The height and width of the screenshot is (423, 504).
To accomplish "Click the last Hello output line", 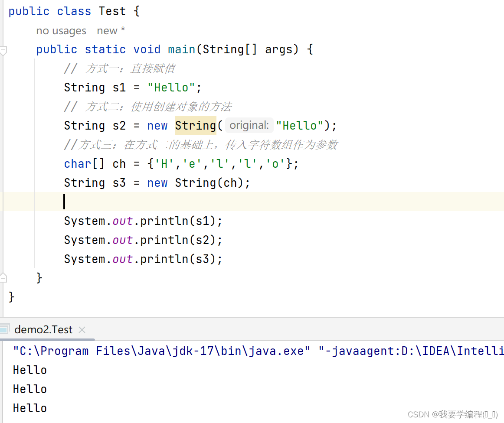I will (x=30, y=408).
